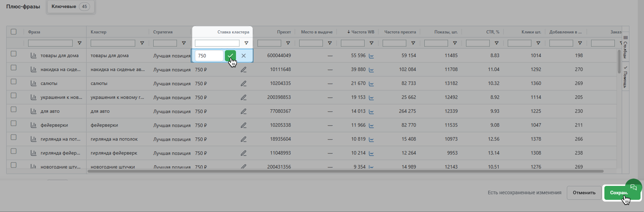Click the Отменить button
644x212 pixels.
pos(584,193)
